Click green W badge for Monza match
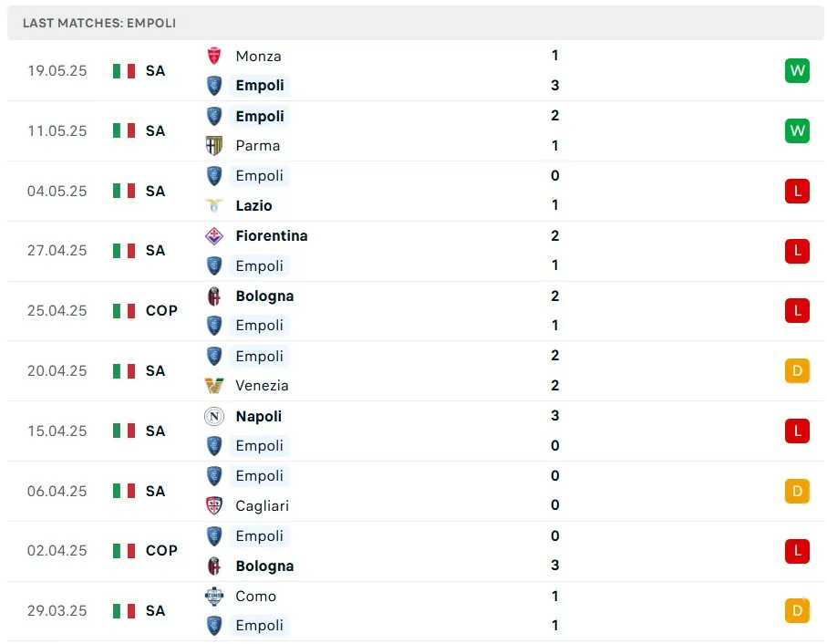Screen dimensions: 827x644 (797, 70)
